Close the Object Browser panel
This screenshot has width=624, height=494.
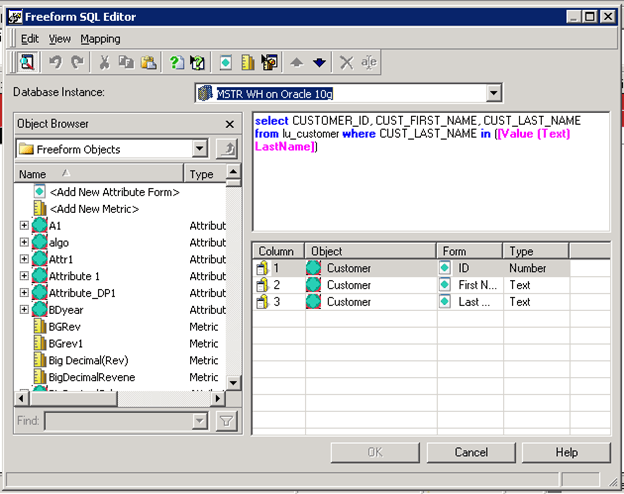pyautogui.click(x=229, y=124)
